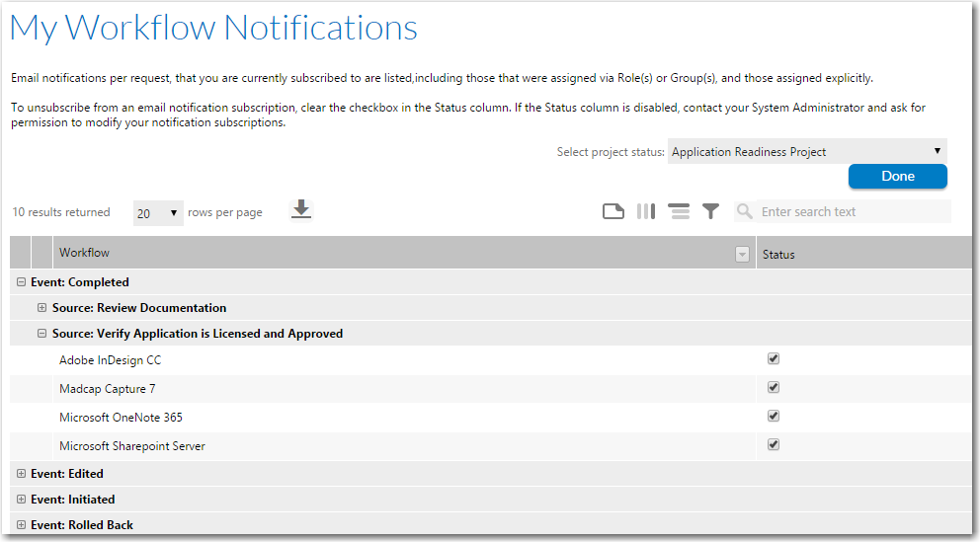This screenshot has height=542, width=980.
Task: Open the filter funnel icon
Action: click(710, 211)
